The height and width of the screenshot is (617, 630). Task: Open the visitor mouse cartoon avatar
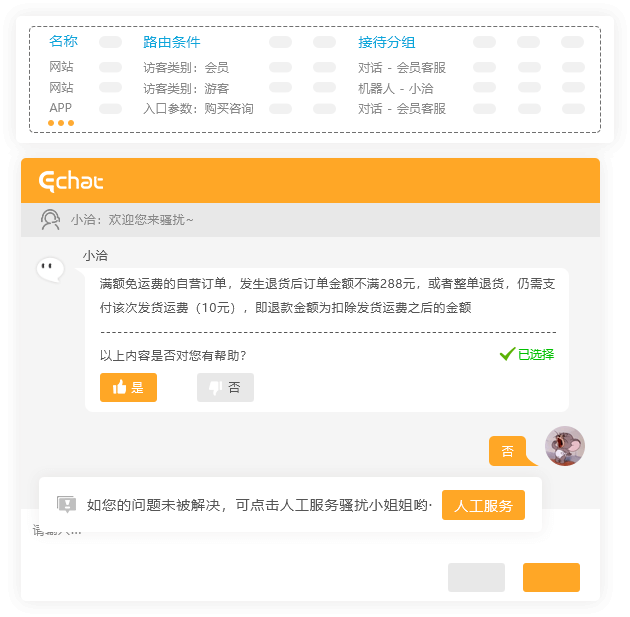coord(565,446)
